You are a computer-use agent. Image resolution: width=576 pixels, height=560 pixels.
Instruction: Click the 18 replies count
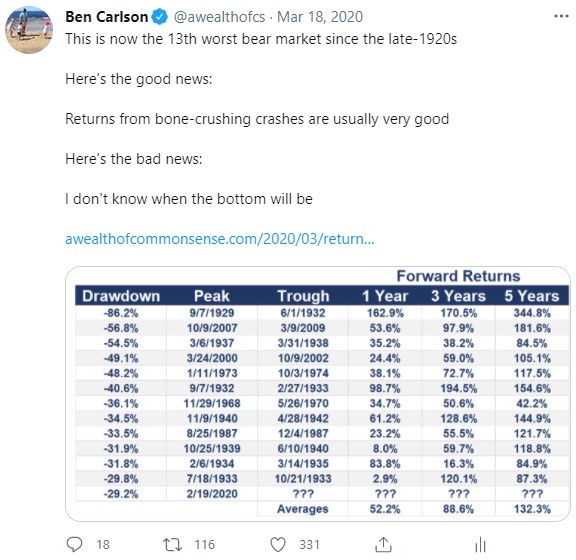(x=103, y=545)
